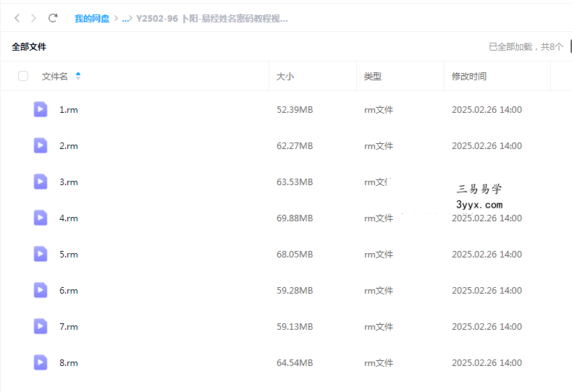Open the collapsed ... breadcrumb

125,19
